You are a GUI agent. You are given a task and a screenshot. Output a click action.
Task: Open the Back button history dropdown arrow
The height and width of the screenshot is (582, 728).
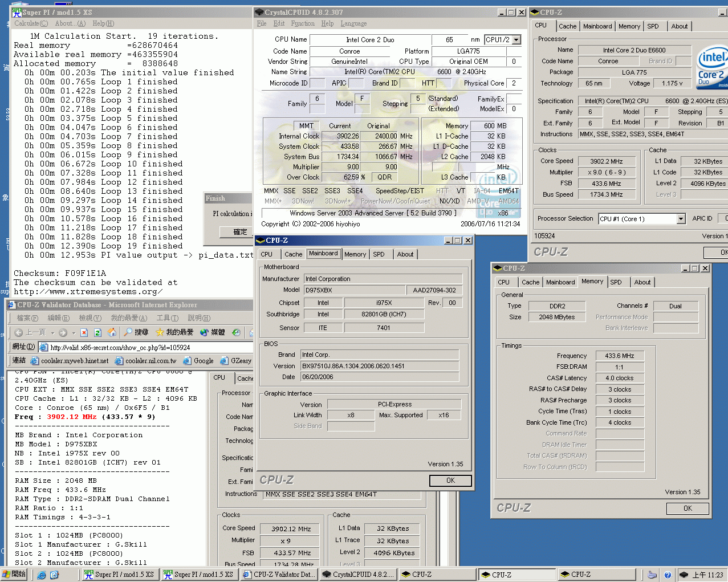[53, 333]
